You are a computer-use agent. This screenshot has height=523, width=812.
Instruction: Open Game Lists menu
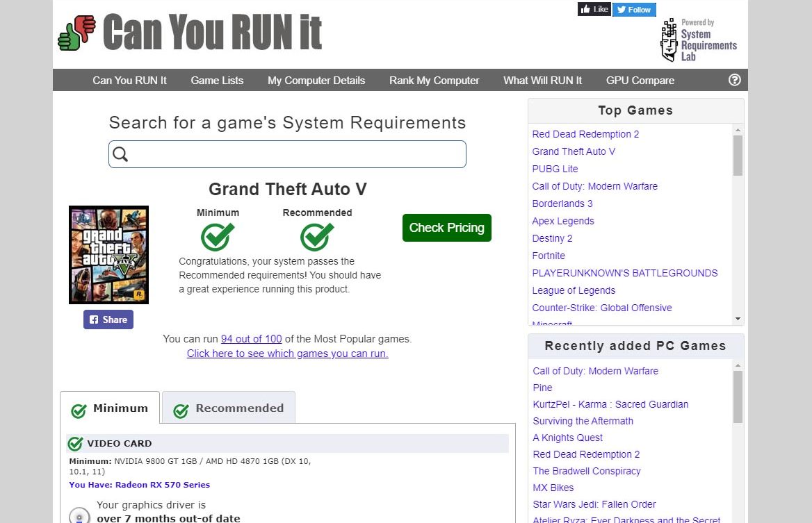217,80
